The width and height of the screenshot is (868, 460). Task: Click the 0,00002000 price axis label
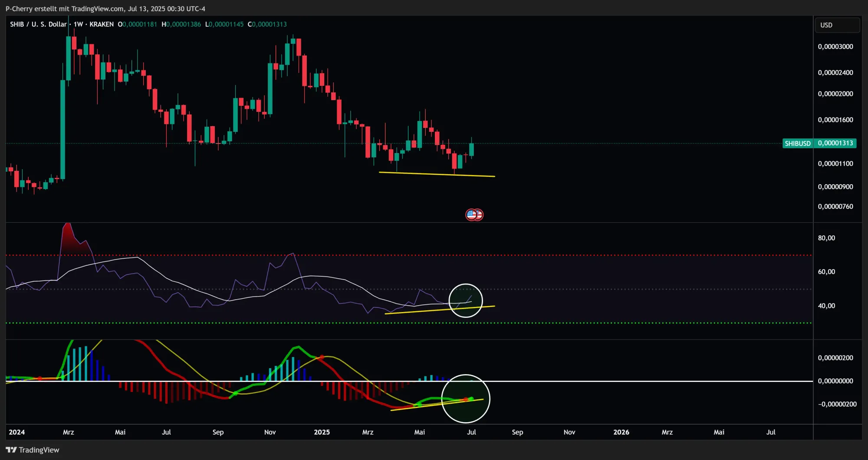tap(835, 94)
